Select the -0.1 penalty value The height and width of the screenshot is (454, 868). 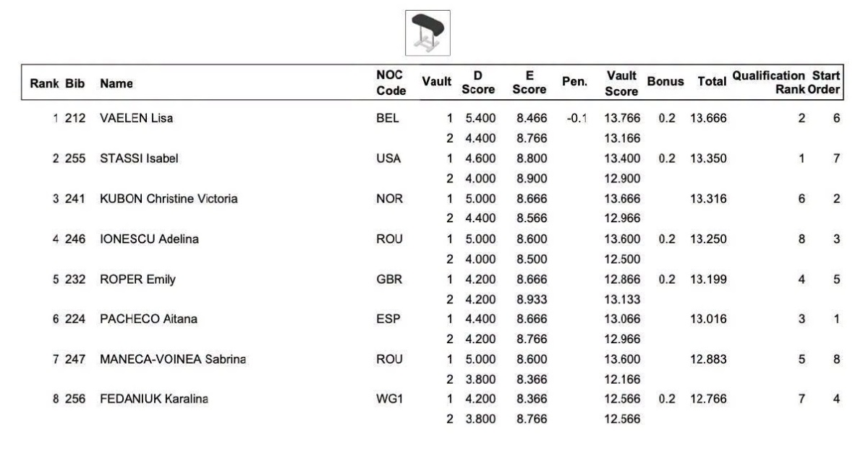[x=576, y=119]
